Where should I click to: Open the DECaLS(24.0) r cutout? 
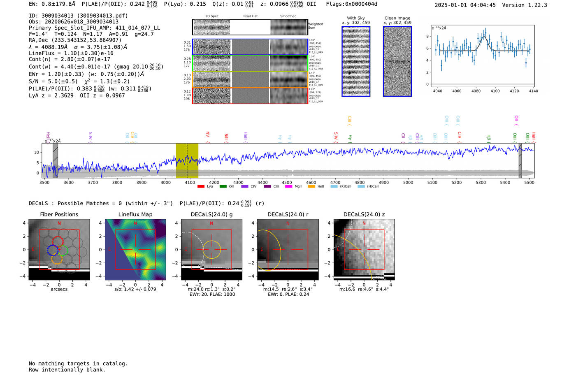(288, 249)
